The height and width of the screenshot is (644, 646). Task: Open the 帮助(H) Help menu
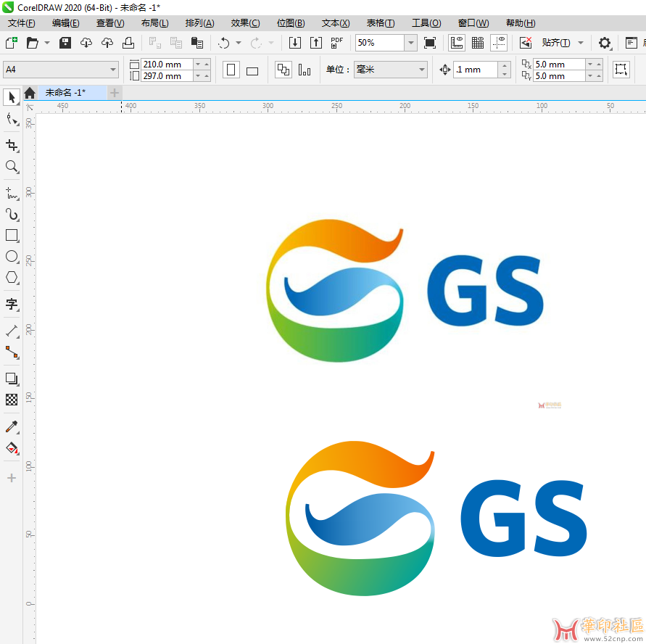point(521,23)
